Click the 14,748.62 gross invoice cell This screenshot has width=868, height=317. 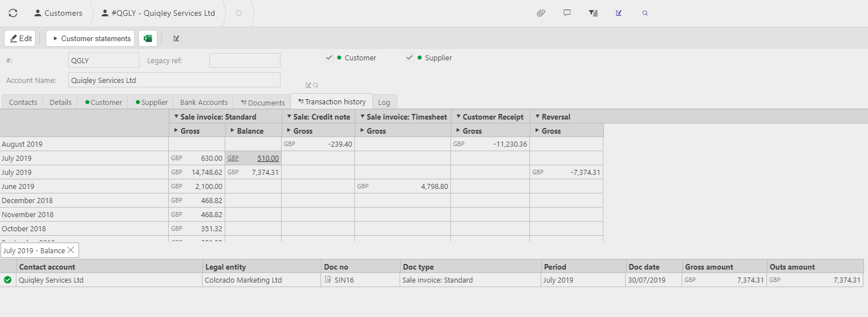coord(196,172)
